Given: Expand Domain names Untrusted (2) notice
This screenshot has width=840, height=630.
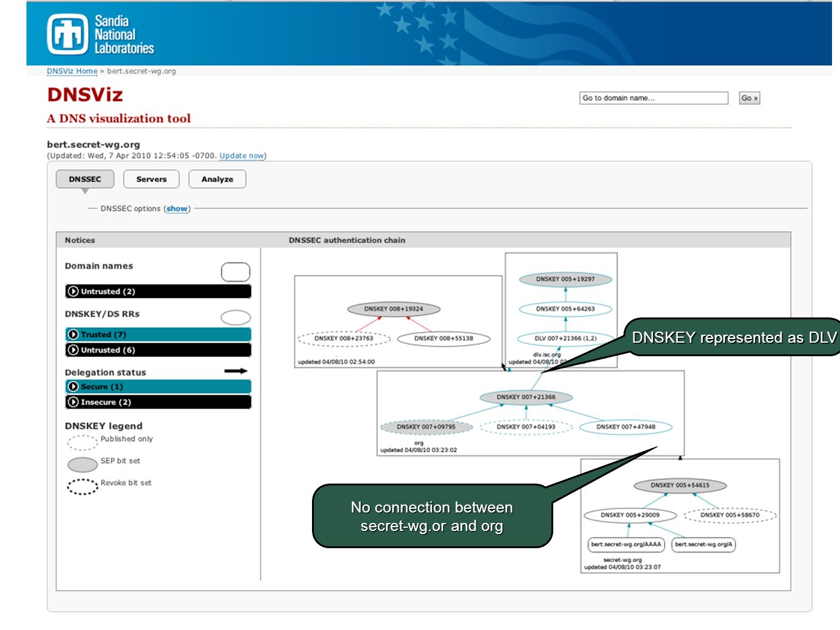Looking at the screenshot, I should [158, 291].
